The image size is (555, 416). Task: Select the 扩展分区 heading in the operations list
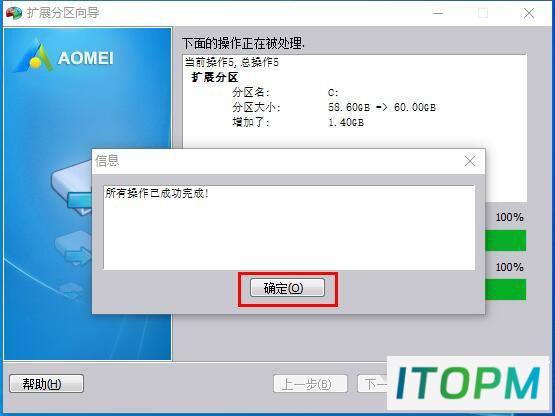point(214,77)
